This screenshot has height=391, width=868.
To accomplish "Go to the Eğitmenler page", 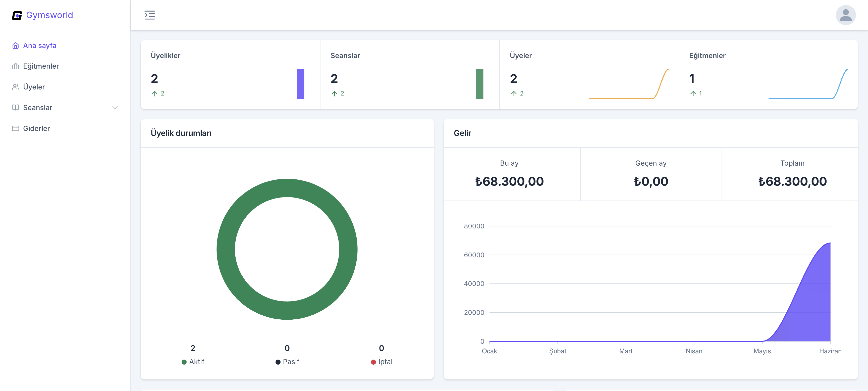I will point(41,66).
